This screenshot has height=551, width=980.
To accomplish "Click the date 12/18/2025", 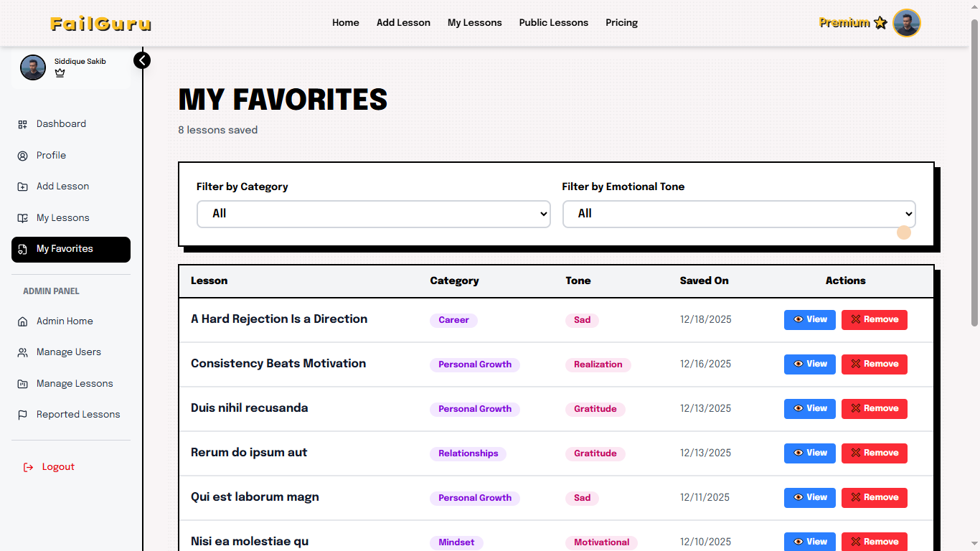I will pos(706,319).
